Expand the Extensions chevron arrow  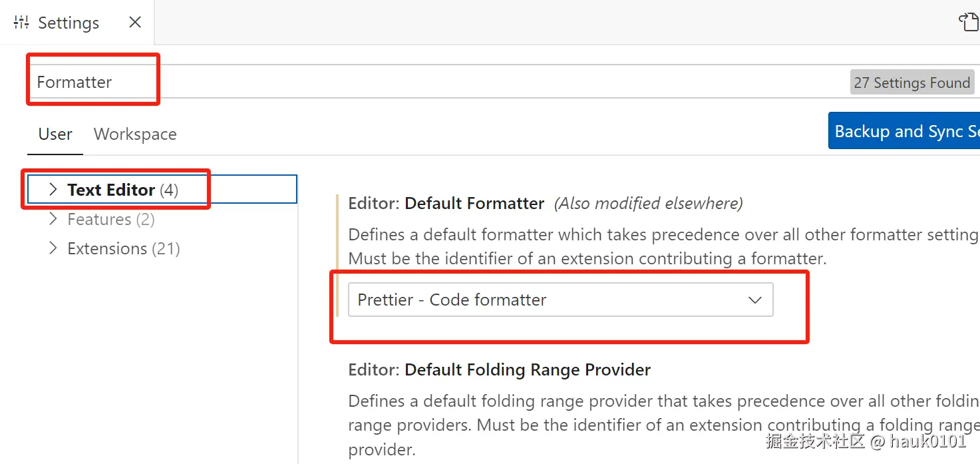53,248
